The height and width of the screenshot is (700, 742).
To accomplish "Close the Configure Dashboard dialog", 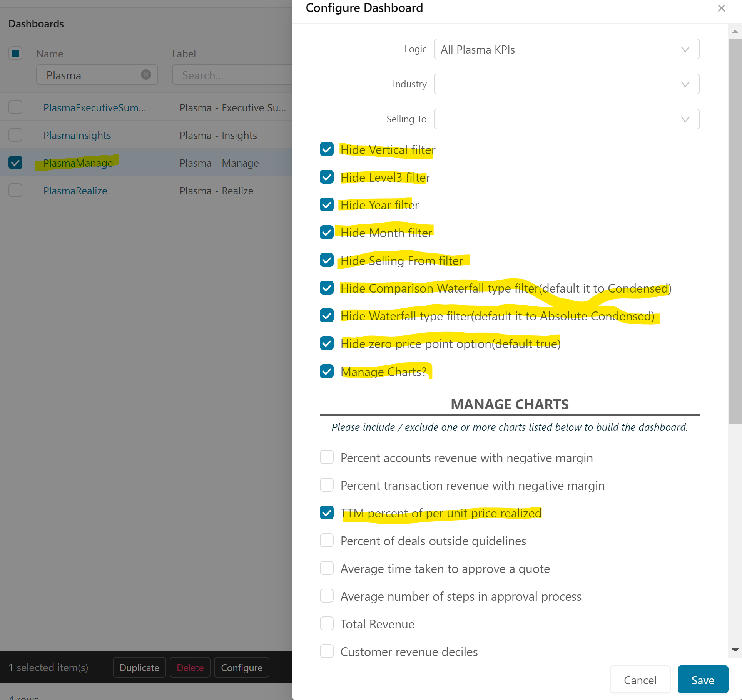I will tap(721, 8).
